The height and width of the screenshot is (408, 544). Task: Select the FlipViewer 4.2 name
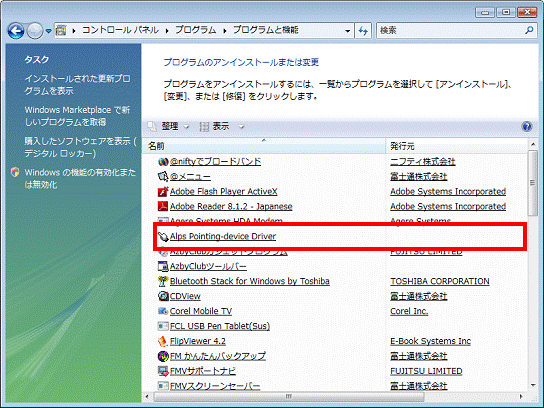[x=198, y=341]
